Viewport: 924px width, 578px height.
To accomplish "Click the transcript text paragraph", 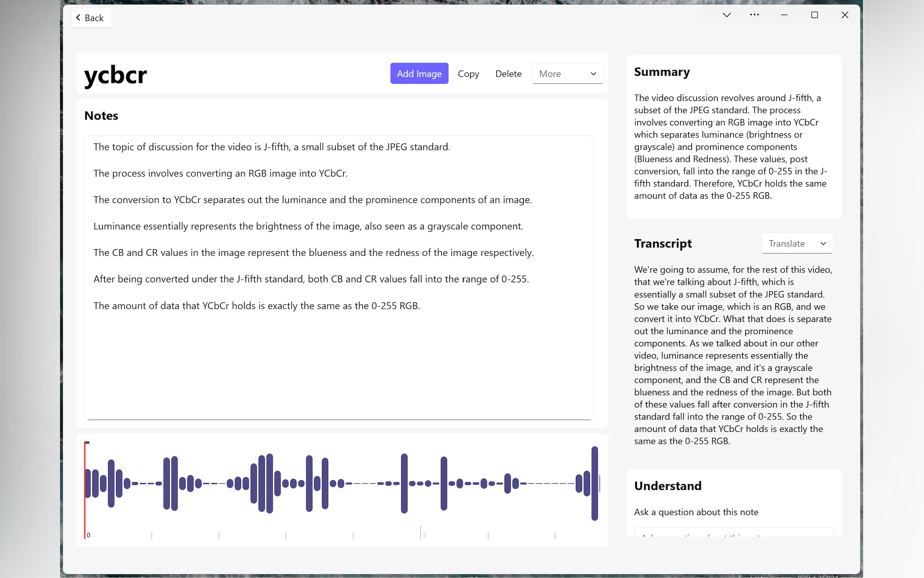I will pyautogui.click(x=733, y=355).
